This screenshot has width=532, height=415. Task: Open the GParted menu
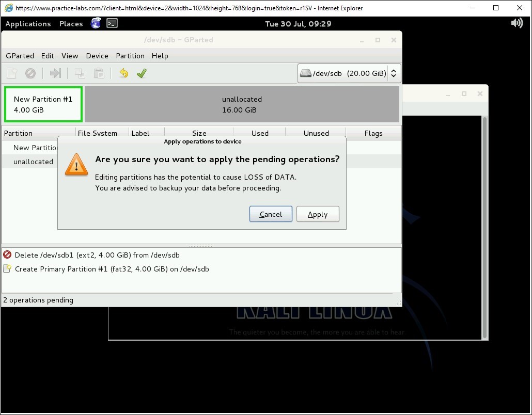pos(20,56)
